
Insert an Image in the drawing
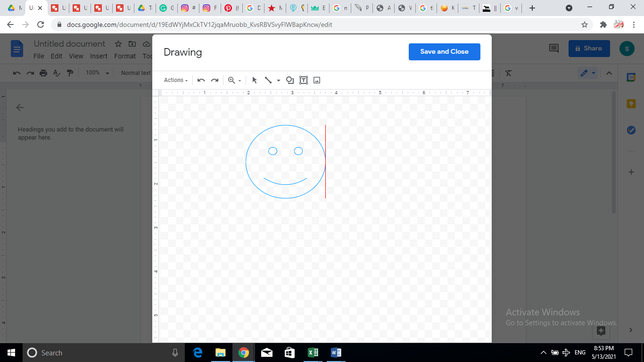click(316, 80)
